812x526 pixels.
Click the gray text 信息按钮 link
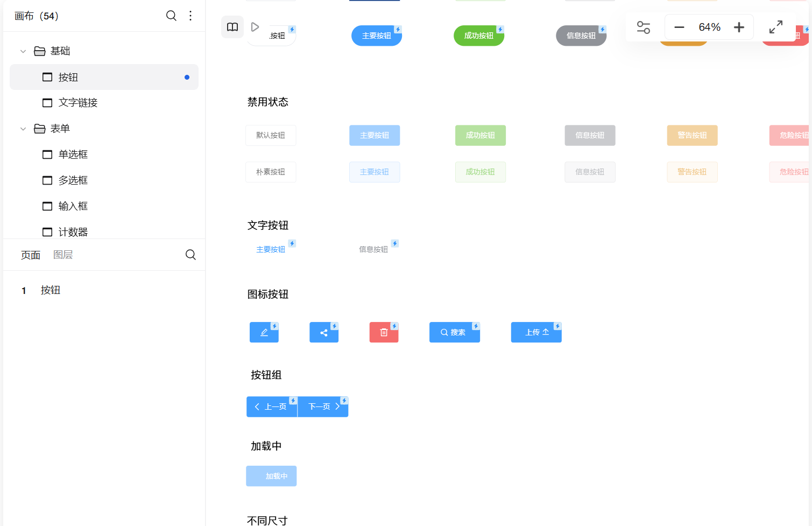373,249
